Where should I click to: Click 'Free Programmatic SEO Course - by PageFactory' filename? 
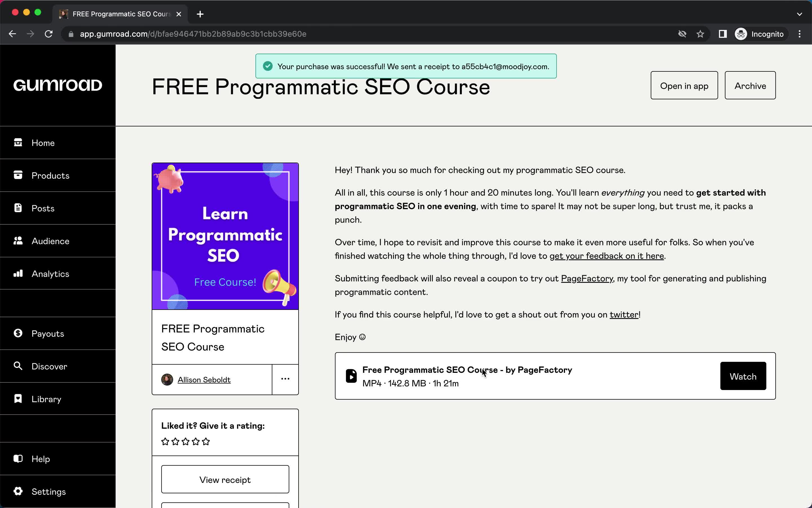[x=467, y=370]
